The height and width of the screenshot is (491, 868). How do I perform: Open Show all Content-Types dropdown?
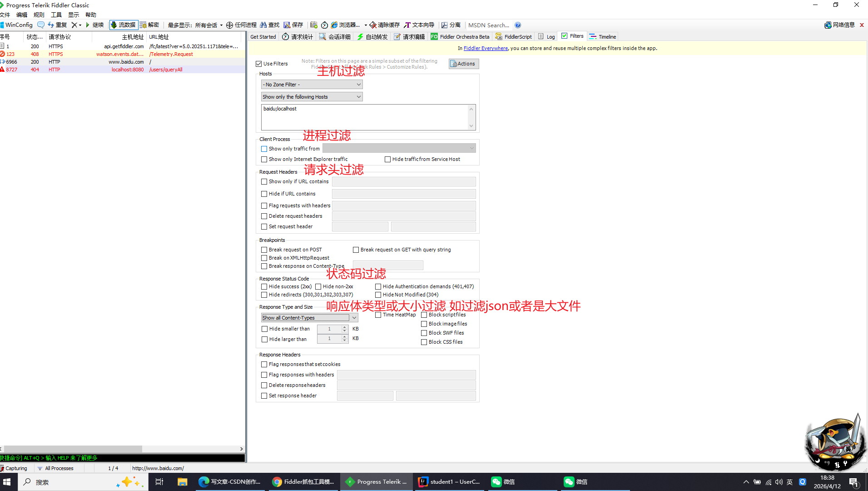(x=309, y=318)
